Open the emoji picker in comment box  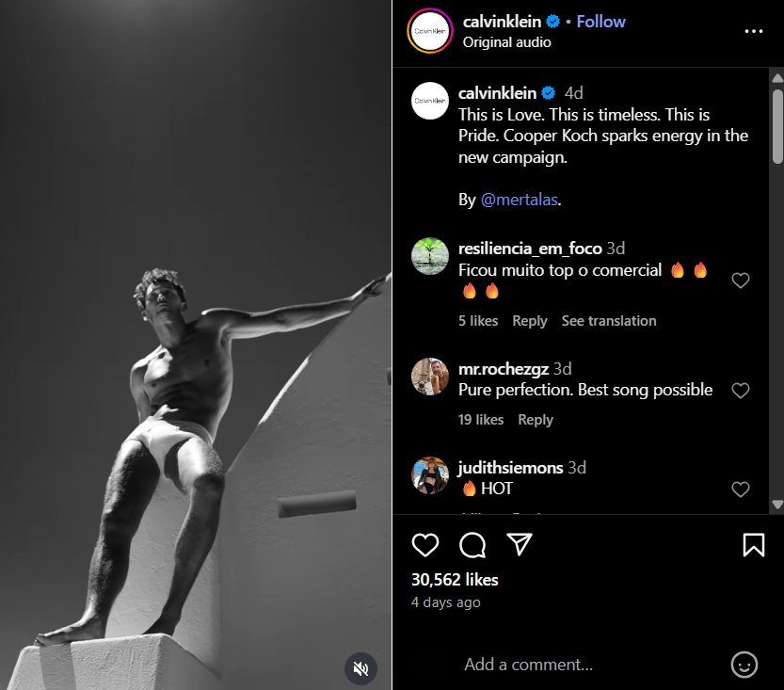tap(744, 665)
